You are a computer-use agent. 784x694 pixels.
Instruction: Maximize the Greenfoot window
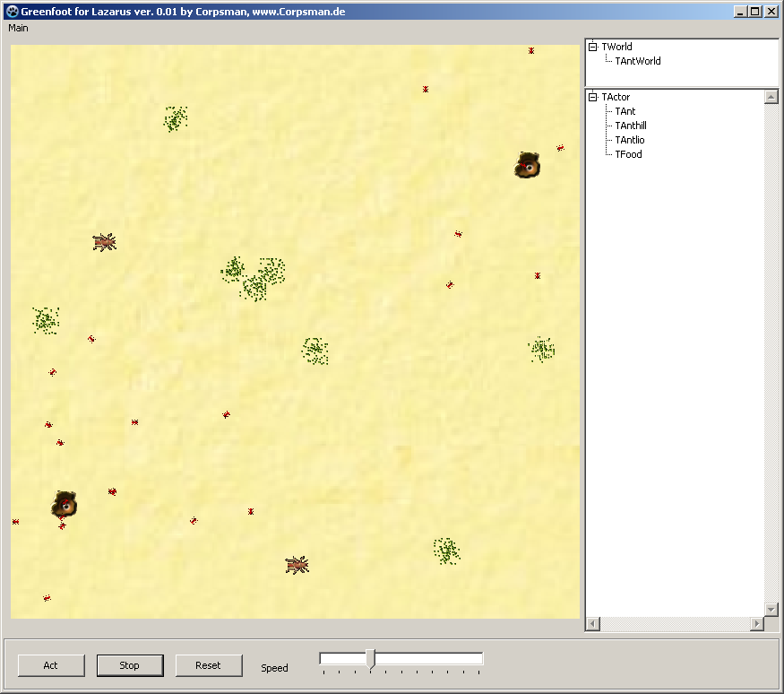click(x=755, y=12)
